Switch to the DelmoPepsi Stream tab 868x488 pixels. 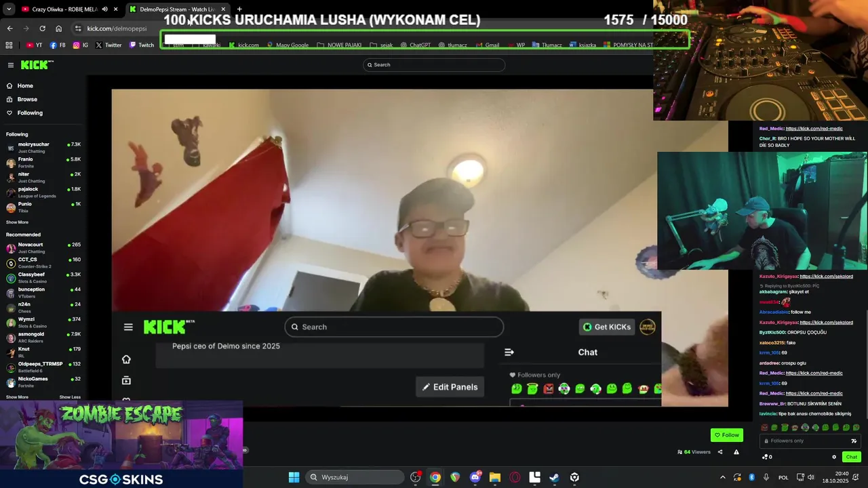177,9
